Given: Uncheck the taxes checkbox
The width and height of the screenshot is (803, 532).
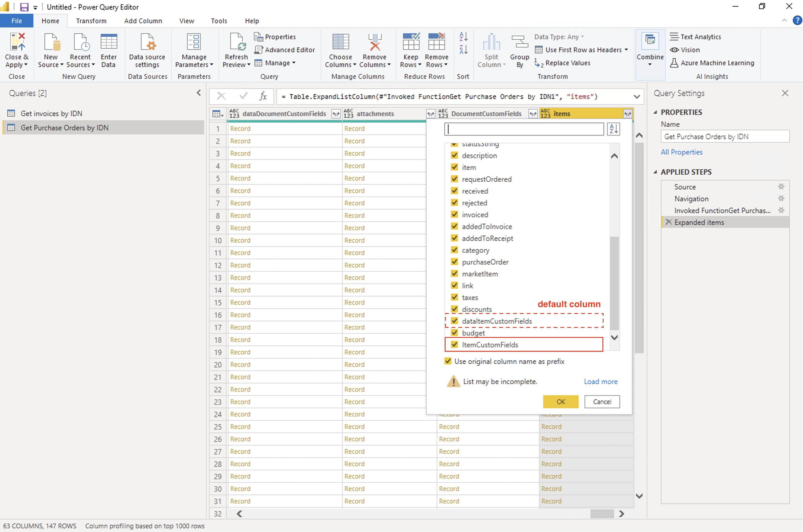Looking at the screenshot, I should [454, 297].
